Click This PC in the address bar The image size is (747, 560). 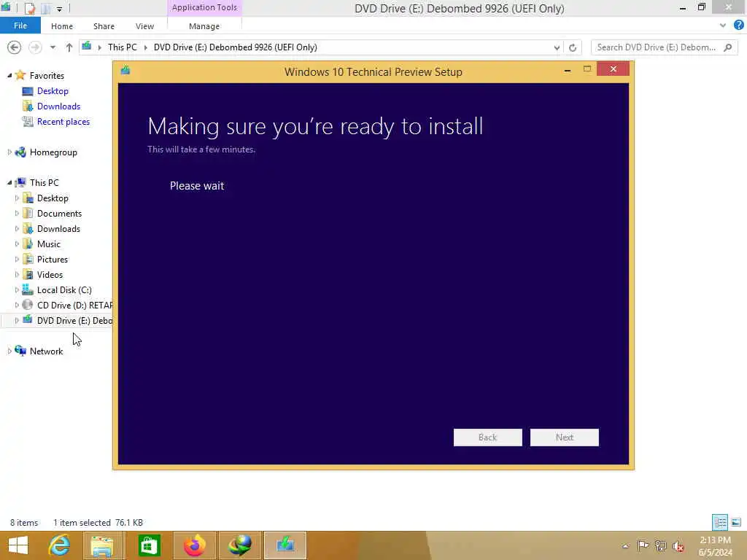122,47
